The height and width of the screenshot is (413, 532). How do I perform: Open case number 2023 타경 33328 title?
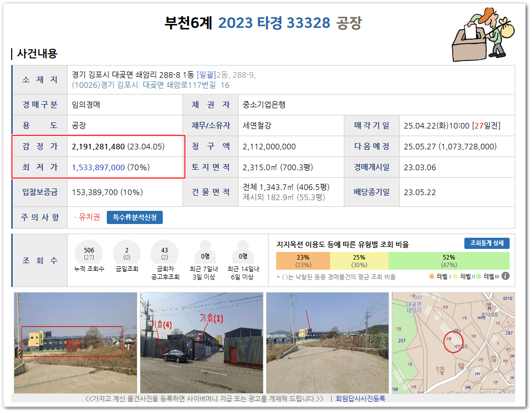click(274, 23)
